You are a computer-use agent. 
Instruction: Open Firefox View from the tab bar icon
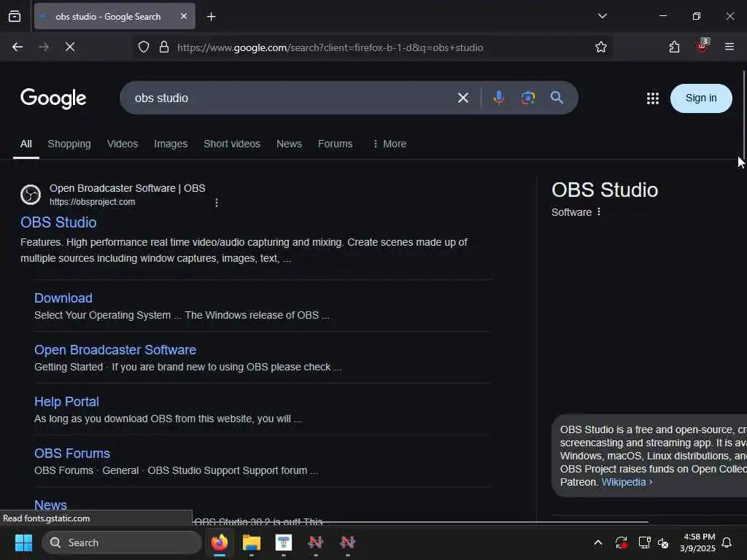click(x=15, y=16)
